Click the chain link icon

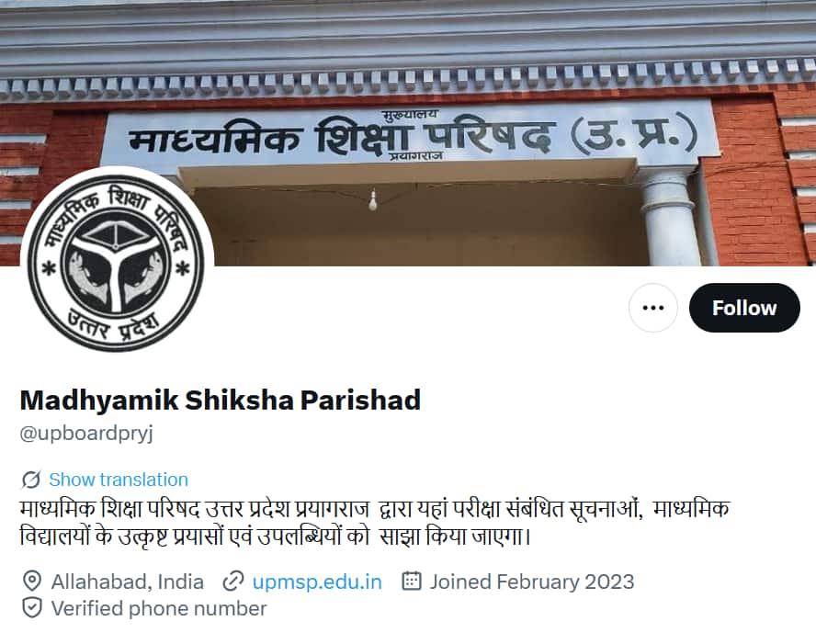233,582
